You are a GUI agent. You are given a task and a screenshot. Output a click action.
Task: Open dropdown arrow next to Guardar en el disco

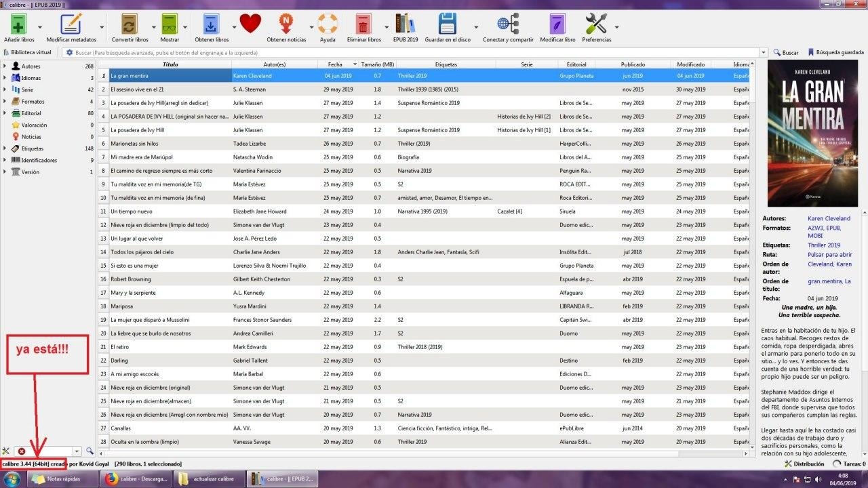click(476, 28)
